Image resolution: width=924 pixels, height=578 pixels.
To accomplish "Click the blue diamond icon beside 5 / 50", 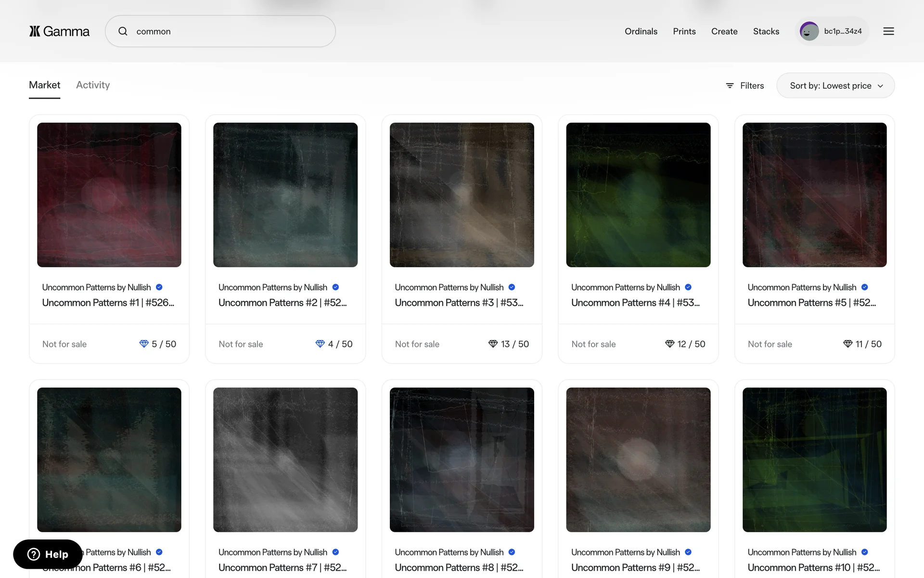I will click(143, 344).
